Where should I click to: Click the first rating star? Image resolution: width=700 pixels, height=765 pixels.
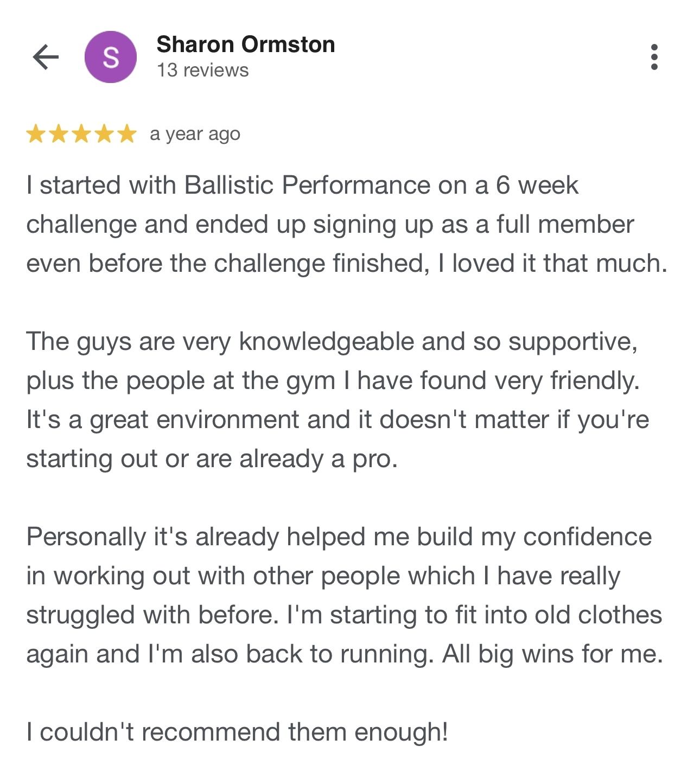tap(36, 133)
